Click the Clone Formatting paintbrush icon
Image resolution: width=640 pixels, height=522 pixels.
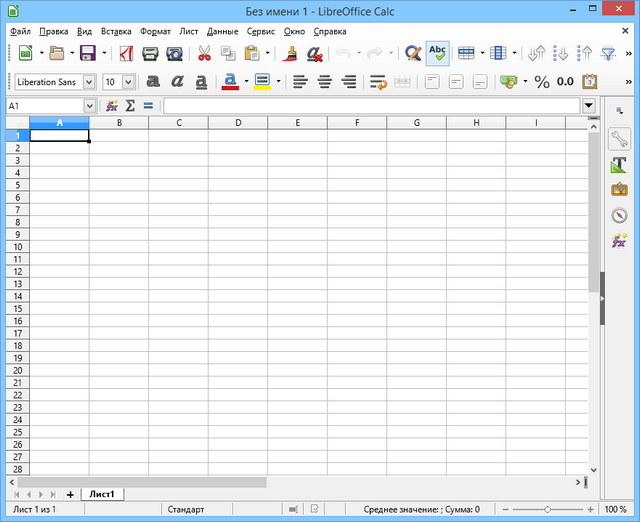click(x=290, y=54)
